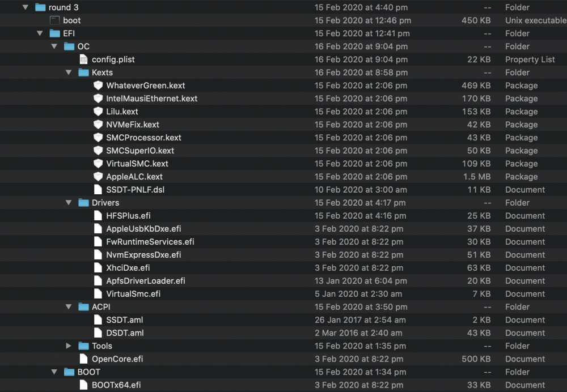The height and width of the screenshot is (392, 567).
Task: Click the HFSPlus.efi document icon
Action: [x=98, y=216]
